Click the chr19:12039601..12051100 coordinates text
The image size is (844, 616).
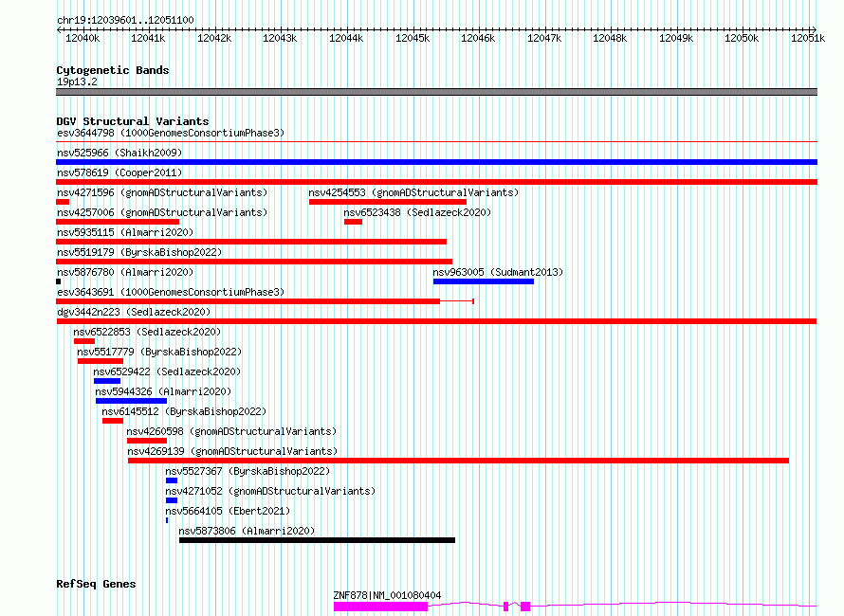(x=125, y=20)
